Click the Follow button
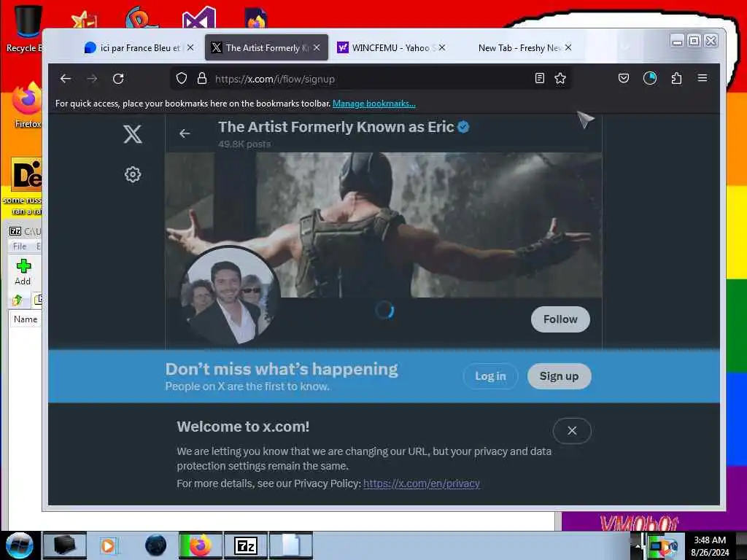The width and height of the screenshot is (747, 560). click(x=560, y=319)
